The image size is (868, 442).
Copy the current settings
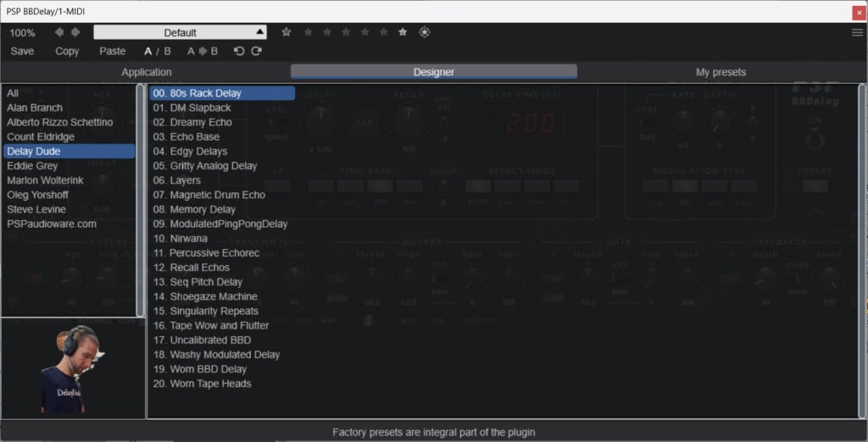[67, 51]
